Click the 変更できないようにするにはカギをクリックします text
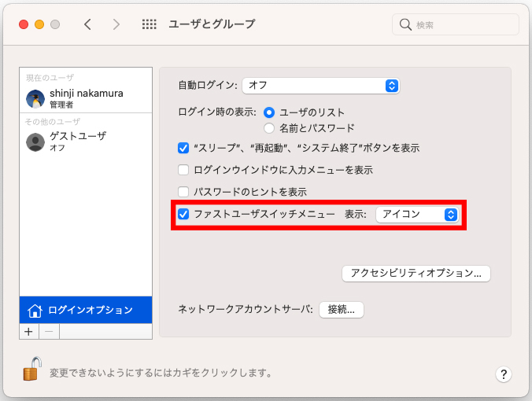 [x=161, y=373]
